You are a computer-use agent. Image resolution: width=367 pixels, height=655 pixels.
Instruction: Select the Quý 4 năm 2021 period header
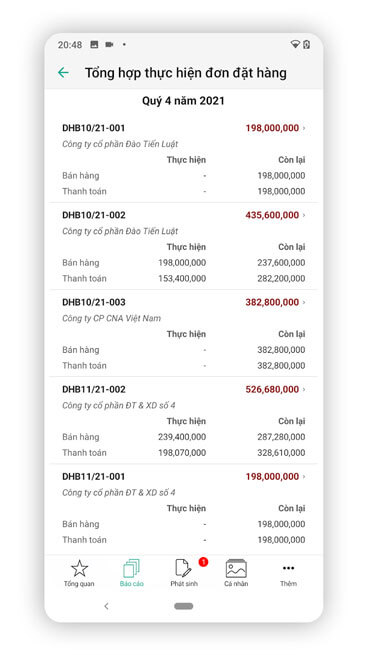coord(183,101)
